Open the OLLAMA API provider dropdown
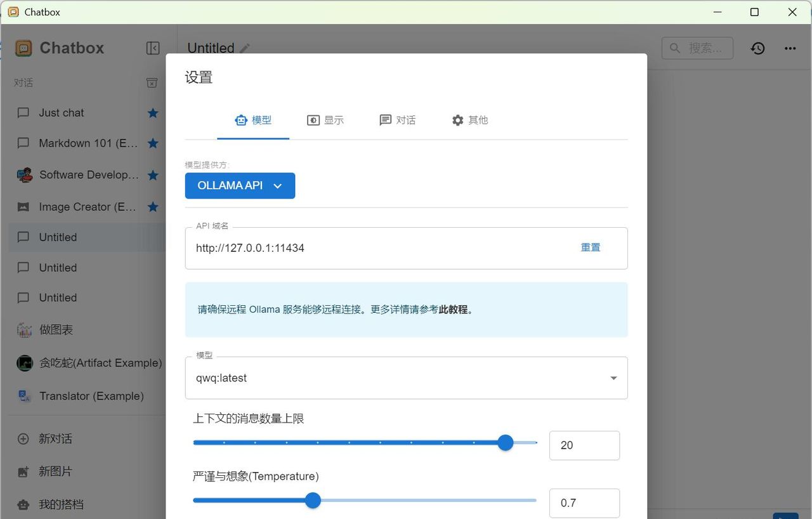Screen dimensions: 812x519 [240, 185]
